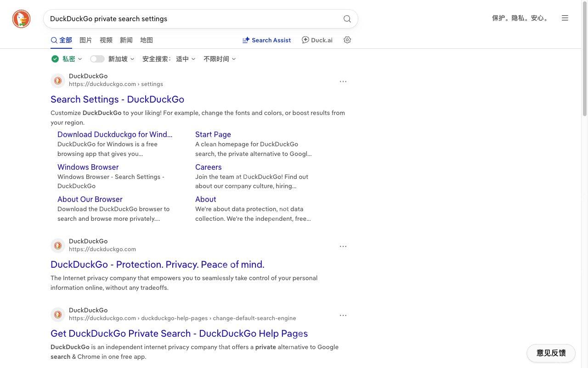Click favicon of the duckduckgo.com homepage result
Image resolution: width=588 pixels, height=368 pixels.
(58, 246)
